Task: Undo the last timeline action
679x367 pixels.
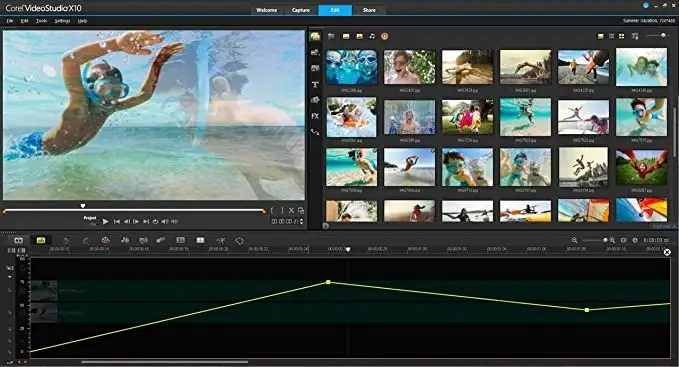Action: tap(66, 240)
